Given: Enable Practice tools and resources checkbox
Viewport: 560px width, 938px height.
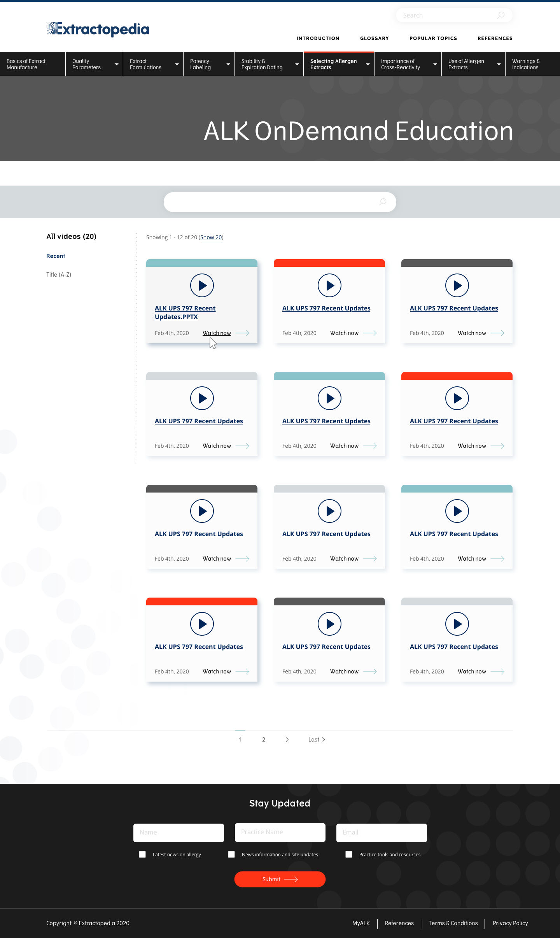Looking at the screenshot, I should click(x=349, y=854).
